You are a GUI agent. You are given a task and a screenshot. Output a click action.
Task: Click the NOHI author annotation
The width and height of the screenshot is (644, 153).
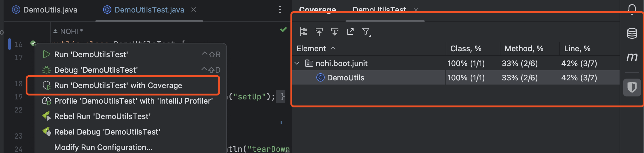(68, 31)
